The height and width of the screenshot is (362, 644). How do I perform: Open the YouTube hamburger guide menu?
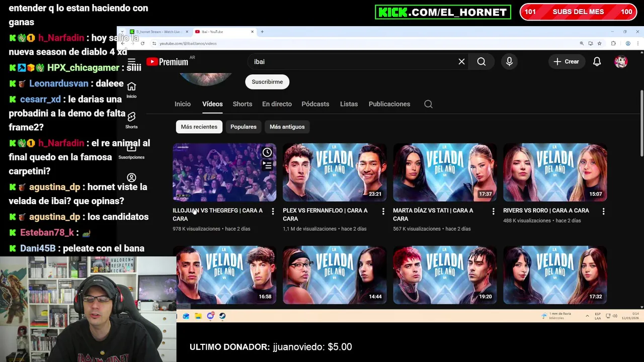[x=131, y=62]
